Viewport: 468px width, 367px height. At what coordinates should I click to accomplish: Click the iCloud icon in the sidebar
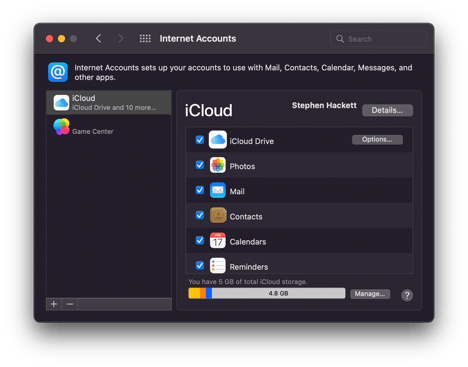(x=61, y=103)
